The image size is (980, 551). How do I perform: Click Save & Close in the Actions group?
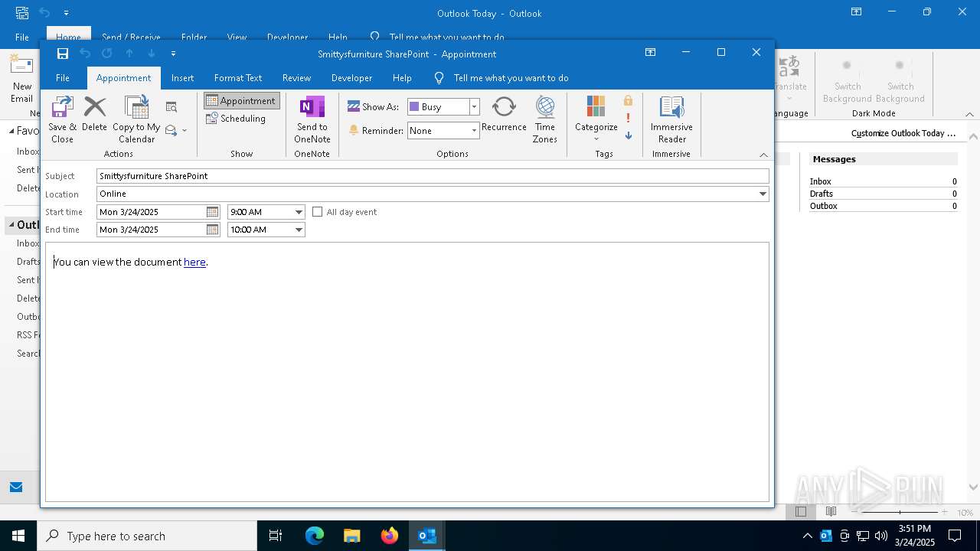point(62,119)
